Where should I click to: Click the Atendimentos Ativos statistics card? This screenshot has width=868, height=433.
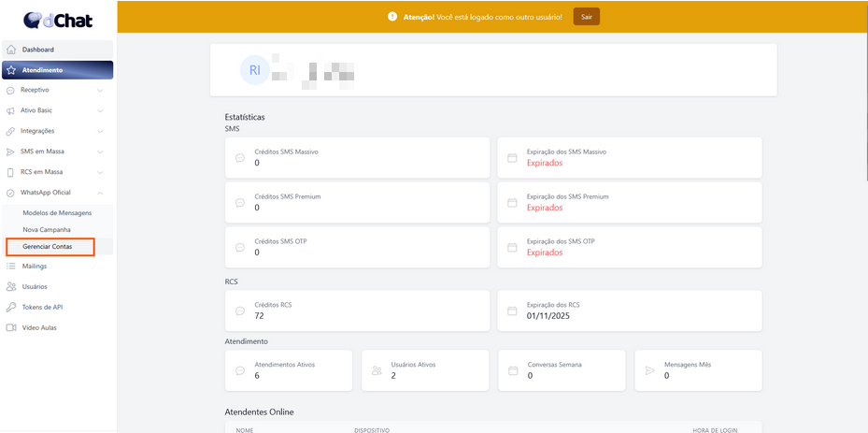pos(290,370)
